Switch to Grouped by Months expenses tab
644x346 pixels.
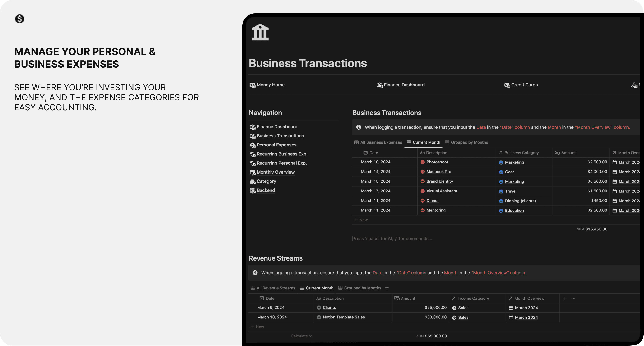[x=466, y=142]
